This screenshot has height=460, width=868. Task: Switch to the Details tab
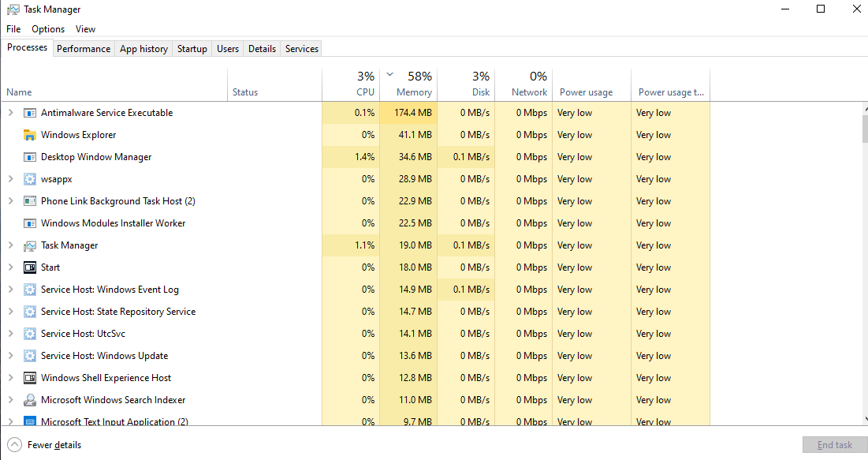tap(262, 49)
